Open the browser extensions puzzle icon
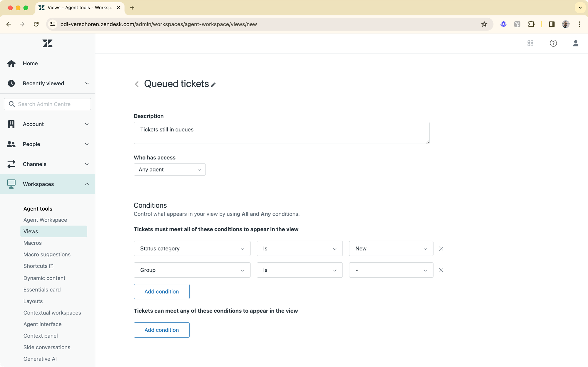Viewport: 588px width, 367px height. 531,24
